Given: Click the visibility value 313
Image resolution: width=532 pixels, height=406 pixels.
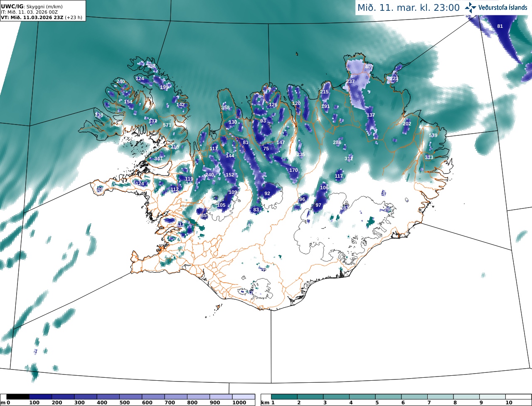Looking at the screenshot, I should [x=429, y=157].
